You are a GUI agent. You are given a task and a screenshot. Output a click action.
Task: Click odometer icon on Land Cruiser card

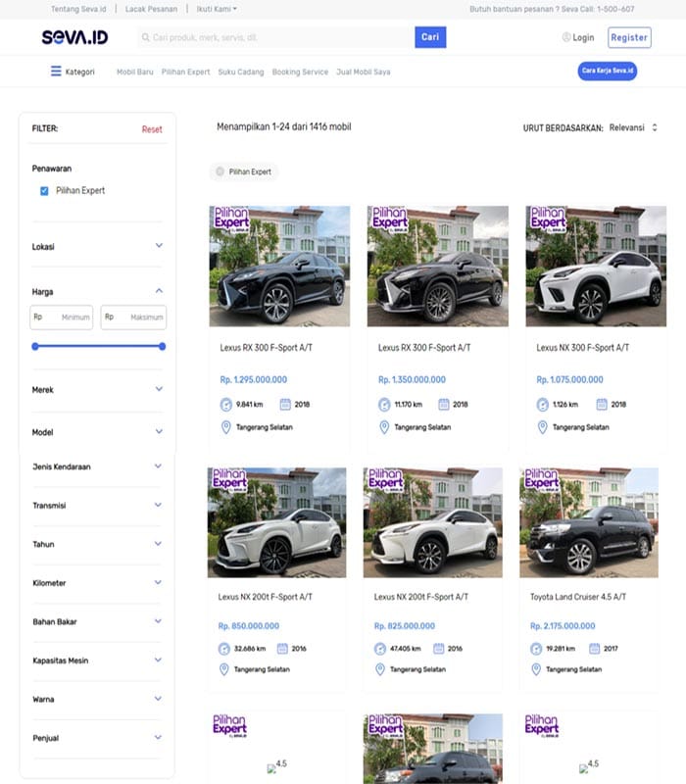536,649
